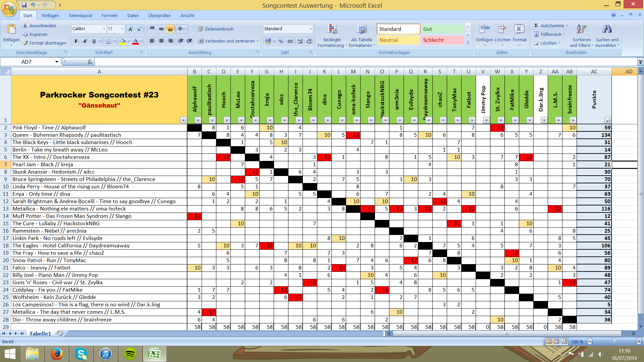This screenshot has width=644, height=362.
Task: Switch to page break preview in status bar
Action: pos(565,342)
